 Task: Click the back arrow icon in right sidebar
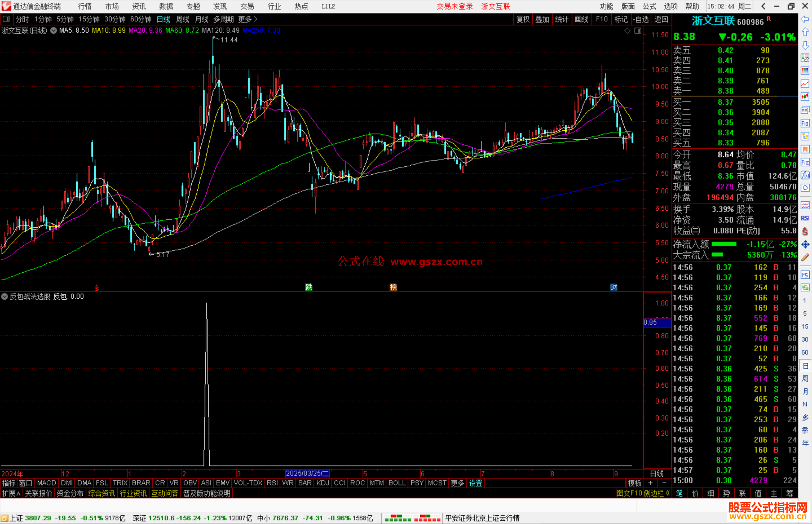[805, 19]
